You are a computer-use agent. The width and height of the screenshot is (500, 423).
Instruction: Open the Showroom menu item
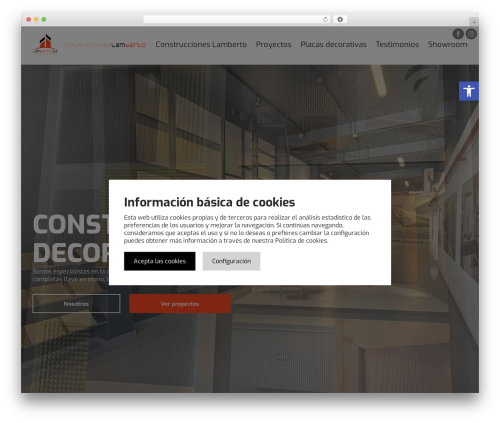pyautogui.click(x=447, y=44)
